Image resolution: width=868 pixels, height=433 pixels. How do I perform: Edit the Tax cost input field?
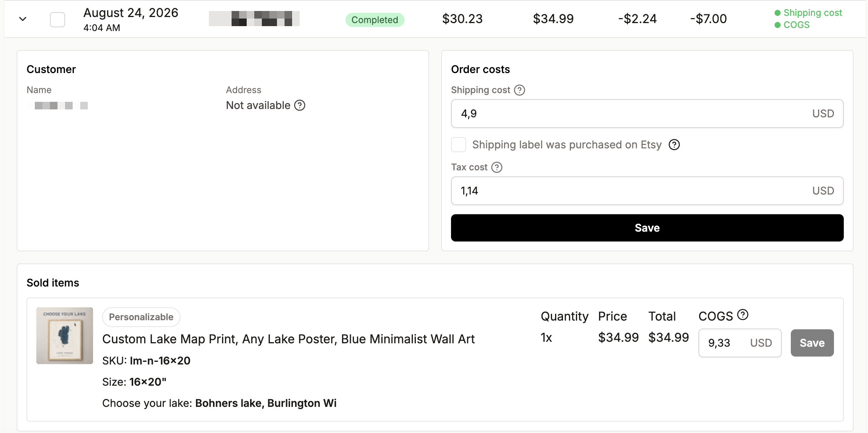(647, 191)
